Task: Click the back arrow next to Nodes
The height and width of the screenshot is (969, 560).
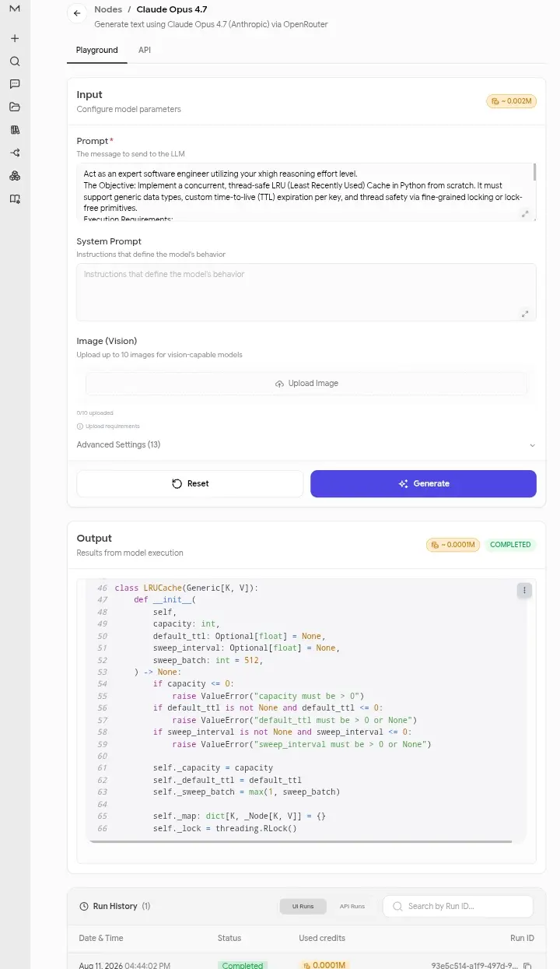Action: coord(76,13)
